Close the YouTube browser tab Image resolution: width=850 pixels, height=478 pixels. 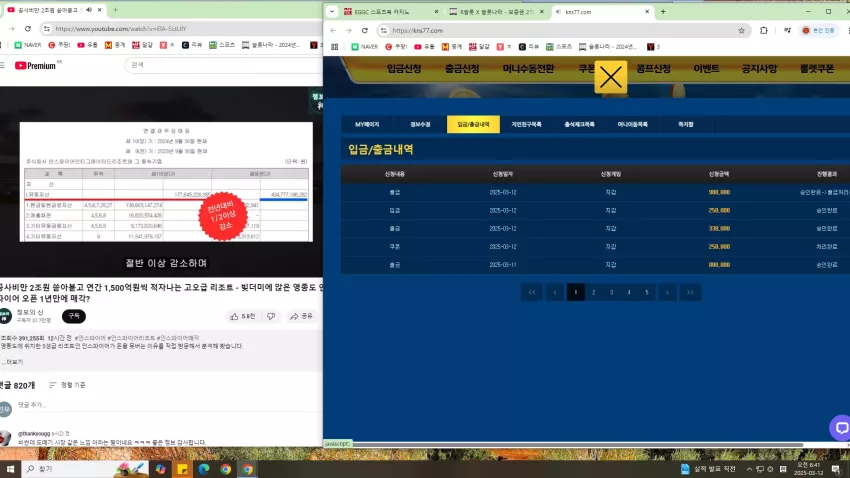pos(100,10)
